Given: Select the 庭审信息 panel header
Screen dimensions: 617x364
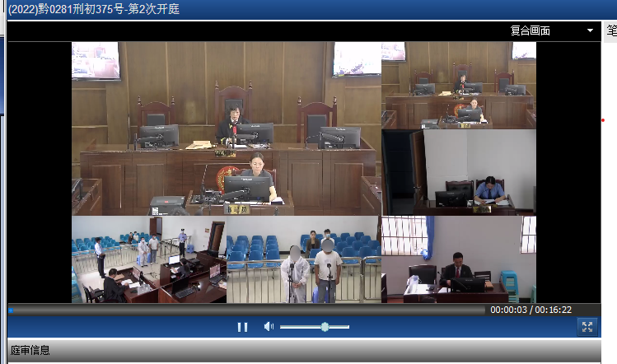Looking at the screenshot, I should coord(30,351).
